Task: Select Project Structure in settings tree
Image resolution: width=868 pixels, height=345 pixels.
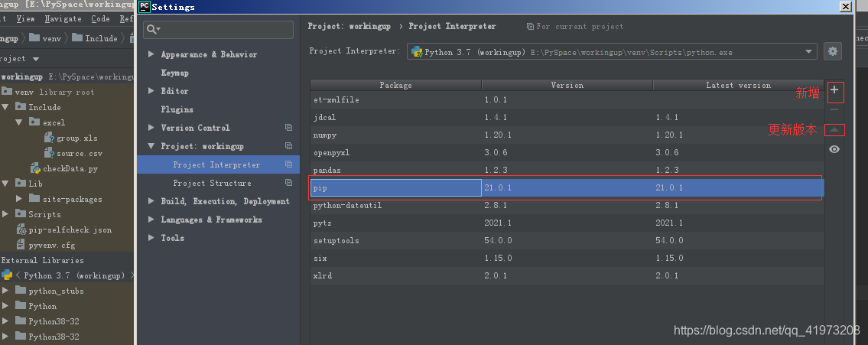Action: click(x=212, y=183)
